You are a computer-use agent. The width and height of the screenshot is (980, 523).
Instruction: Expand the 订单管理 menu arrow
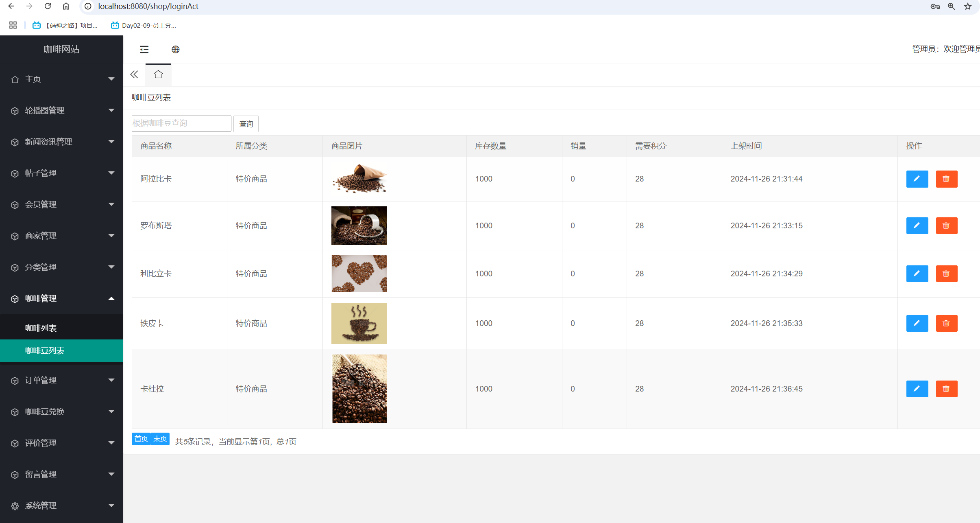111,380
